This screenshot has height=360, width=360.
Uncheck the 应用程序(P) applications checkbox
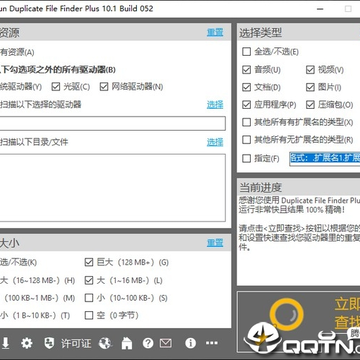pyautogui.click(x=246, y=105)
